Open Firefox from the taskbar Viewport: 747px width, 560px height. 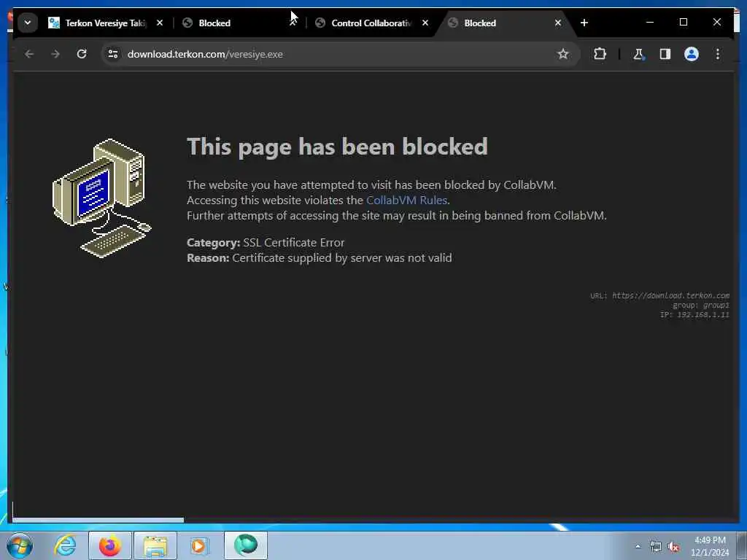pos(109,545)
